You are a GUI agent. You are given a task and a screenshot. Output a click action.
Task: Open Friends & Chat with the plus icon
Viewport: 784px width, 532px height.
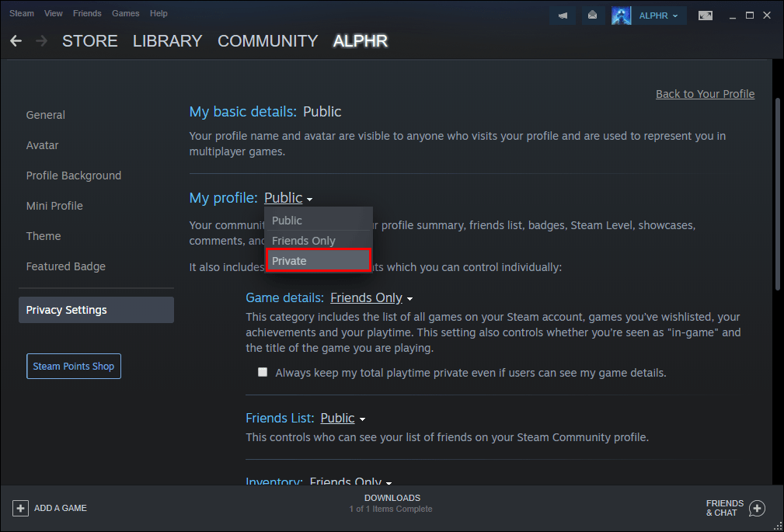click(x=755, y=508)
